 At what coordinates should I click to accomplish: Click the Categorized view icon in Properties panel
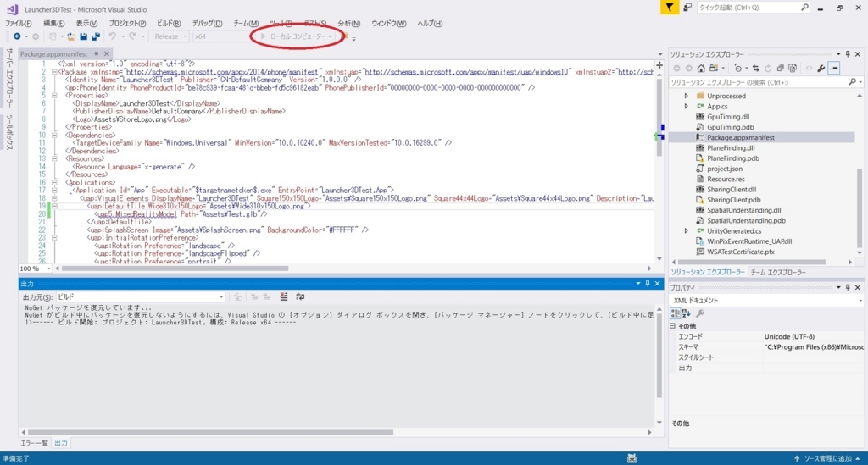pyautogui.click(x=676, y=313)
